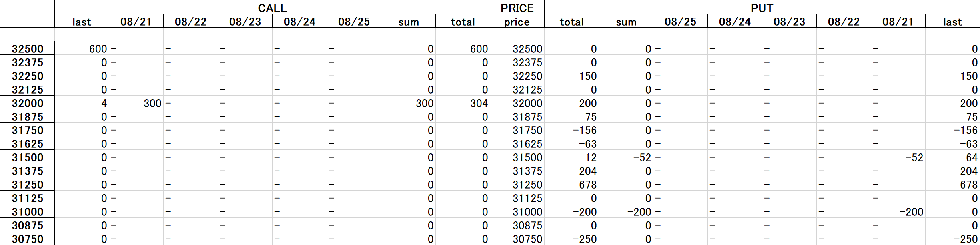
Task: Click the CALL section's 'last' header
Action: click(82, 21)
